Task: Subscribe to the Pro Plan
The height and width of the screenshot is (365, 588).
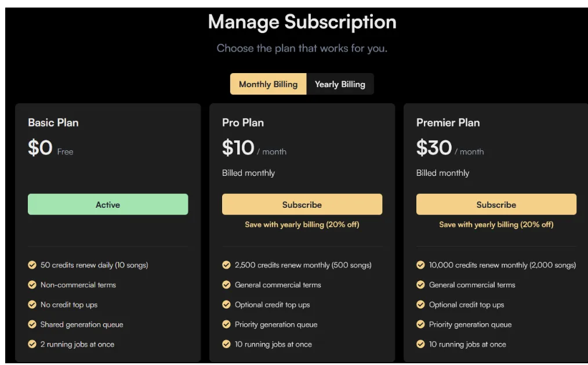Action: pyautogui.click(x=302, y=205)
